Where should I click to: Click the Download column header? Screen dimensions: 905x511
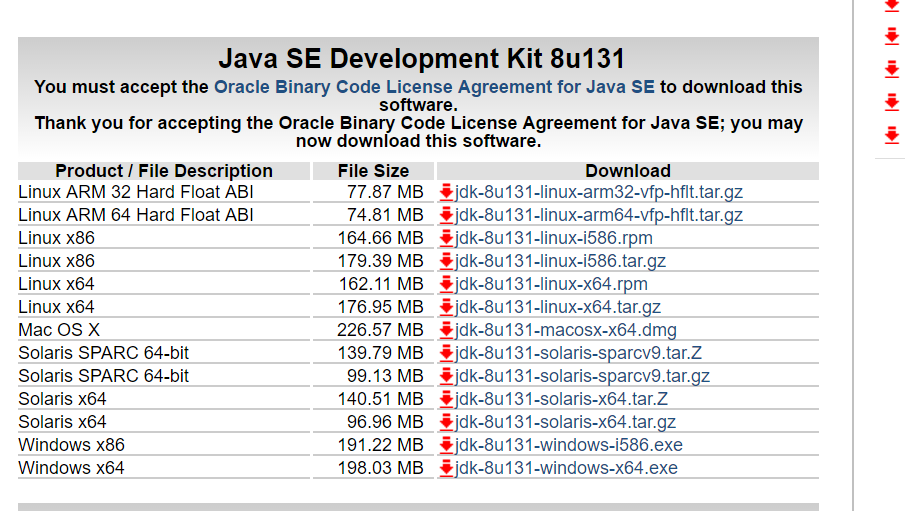coord(628,171)
